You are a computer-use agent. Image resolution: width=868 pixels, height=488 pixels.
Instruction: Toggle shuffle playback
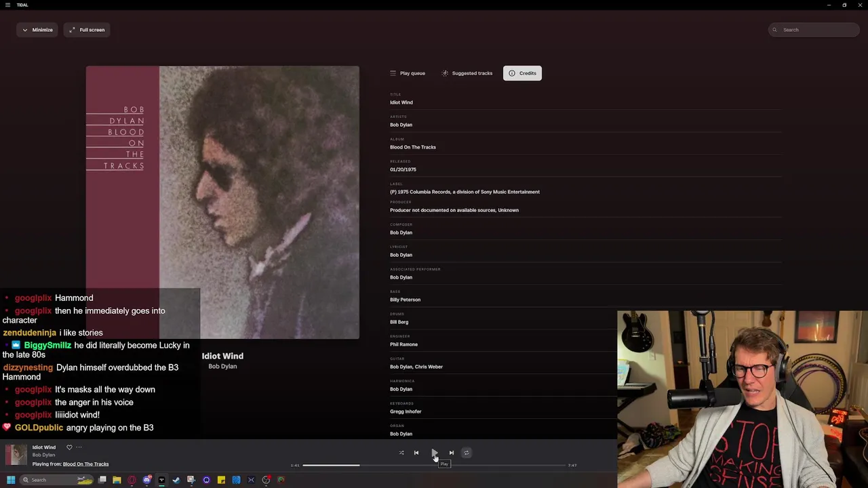coord(401,453)
